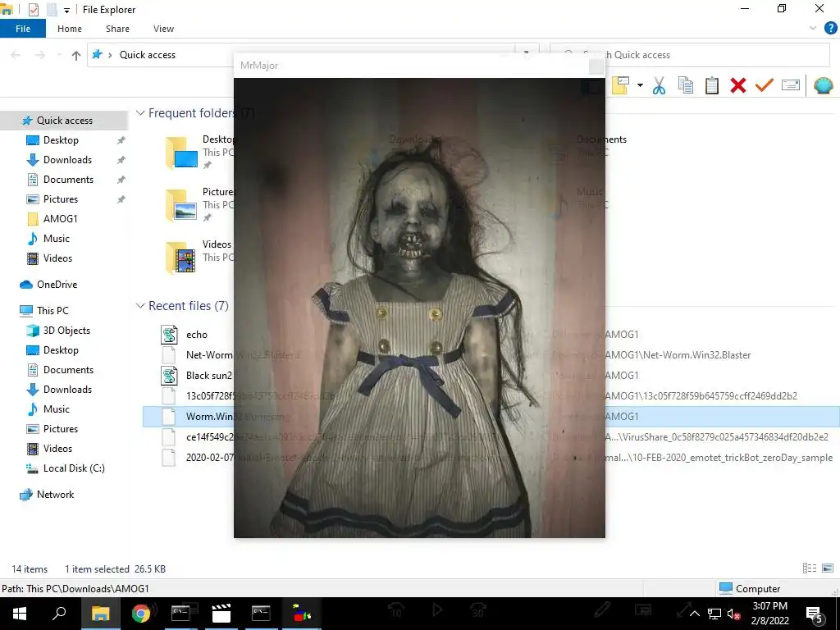Switch to details view in status bar

click(810, 568)
